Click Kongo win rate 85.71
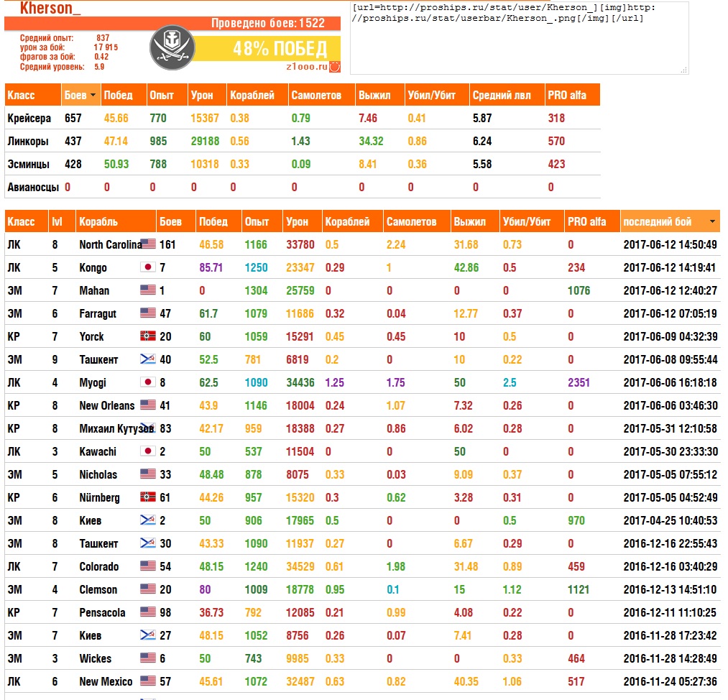This screenshot has width=728, height=700. click(x=211, y=267)
